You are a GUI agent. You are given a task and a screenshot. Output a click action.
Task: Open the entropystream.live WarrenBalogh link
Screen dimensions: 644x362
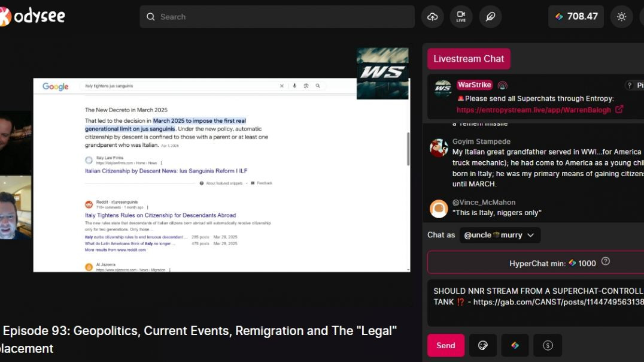point(533,110)
